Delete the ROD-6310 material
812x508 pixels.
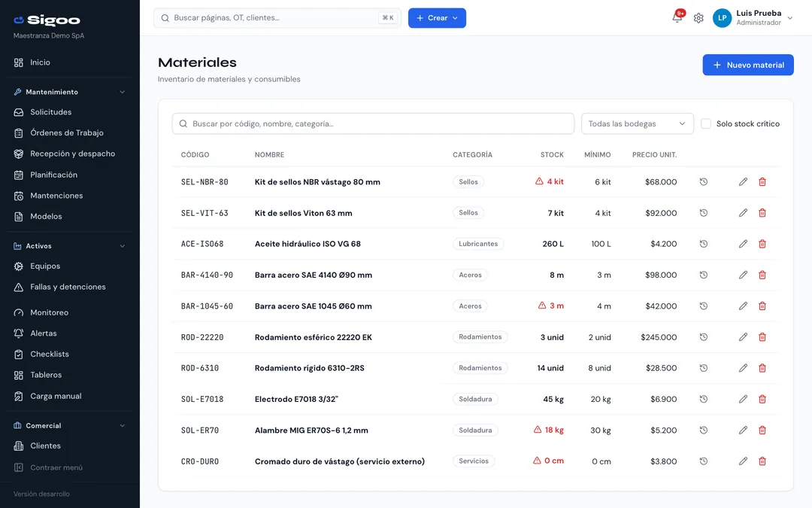point(762,368)
